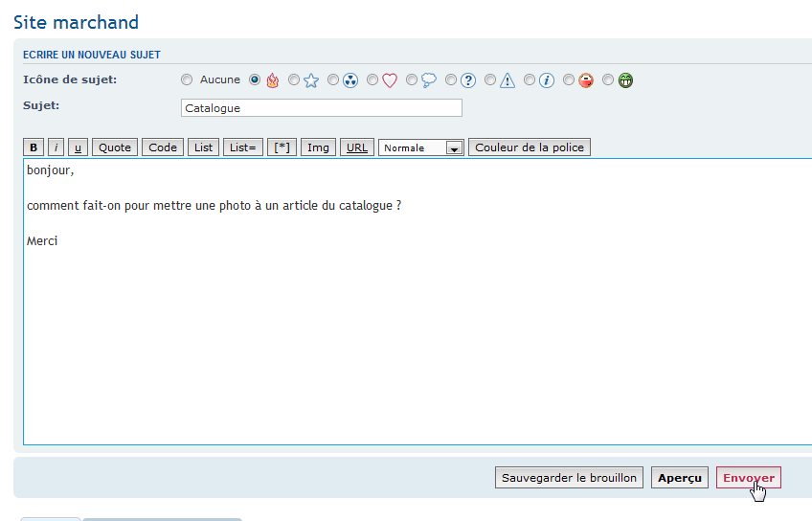Click the flame topic icon

272,80
